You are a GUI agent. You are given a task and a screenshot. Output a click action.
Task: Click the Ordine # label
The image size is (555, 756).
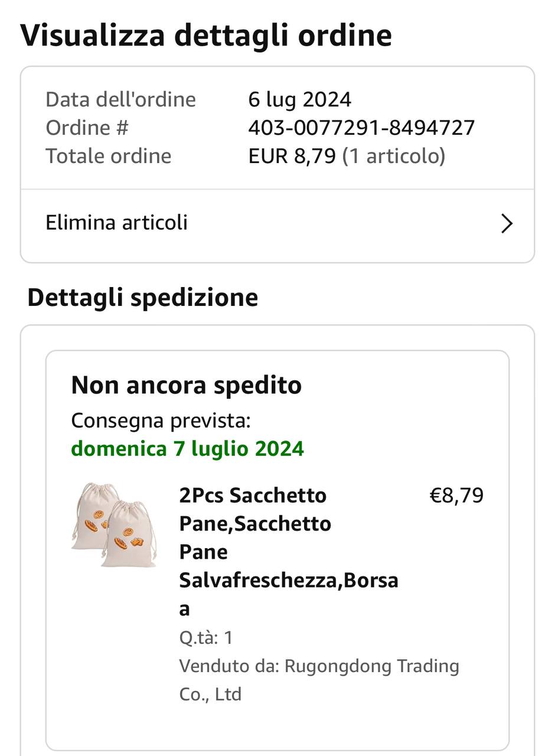(87, 128)
